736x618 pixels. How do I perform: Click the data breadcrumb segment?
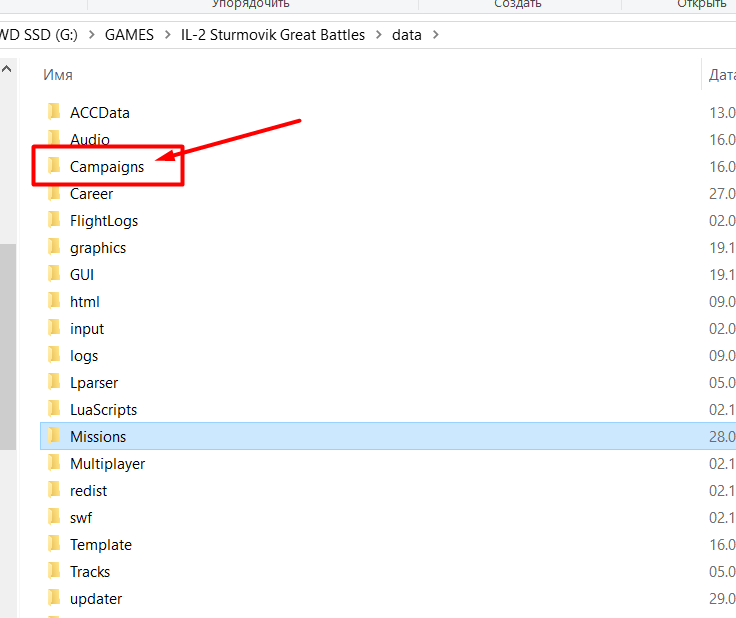[x=406, y=35]
